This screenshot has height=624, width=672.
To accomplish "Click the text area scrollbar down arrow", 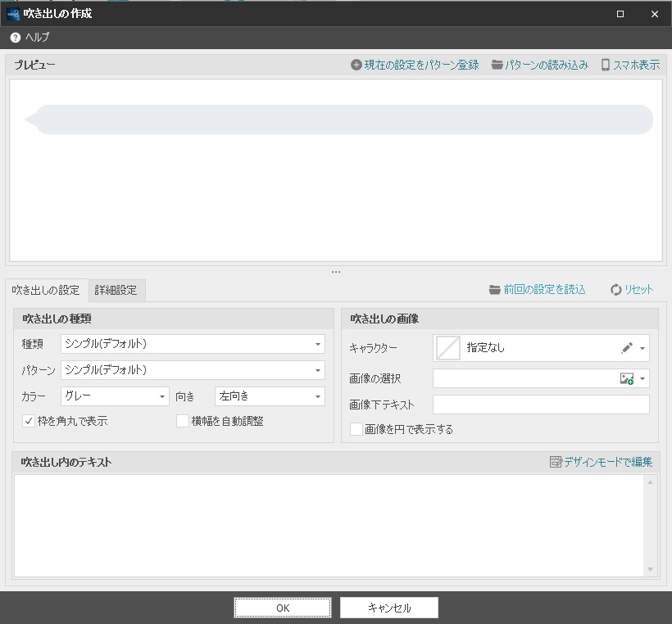I will 650,570.
